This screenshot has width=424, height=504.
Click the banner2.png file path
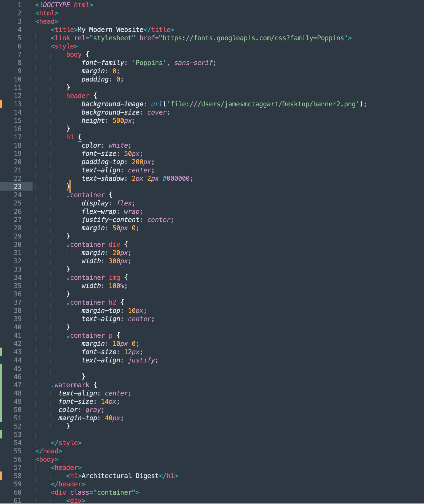click(x=263, y=104)
